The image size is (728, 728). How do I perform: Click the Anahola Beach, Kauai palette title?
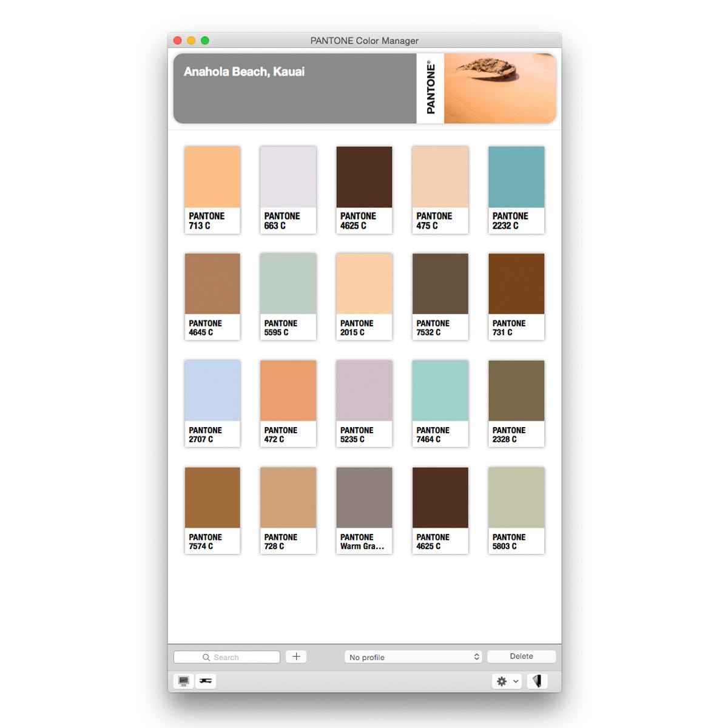point(244,72)
